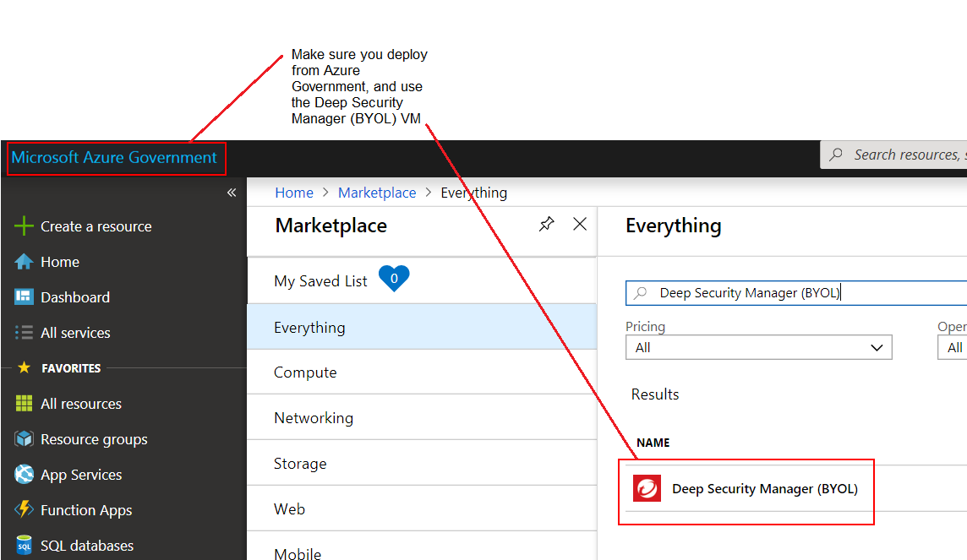Collapse the sidebar with the double chevron

231,192
